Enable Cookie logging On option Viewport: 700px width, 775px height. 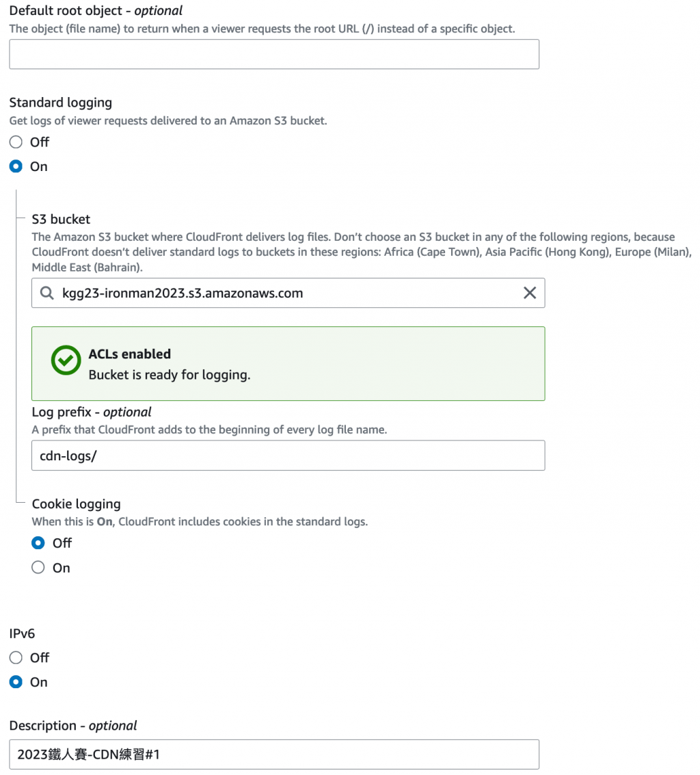click(x=39, y=568)
